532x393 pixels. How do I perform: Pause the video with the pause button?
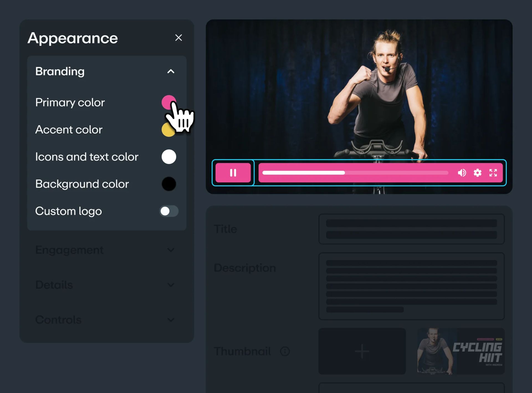coord(233,173)
